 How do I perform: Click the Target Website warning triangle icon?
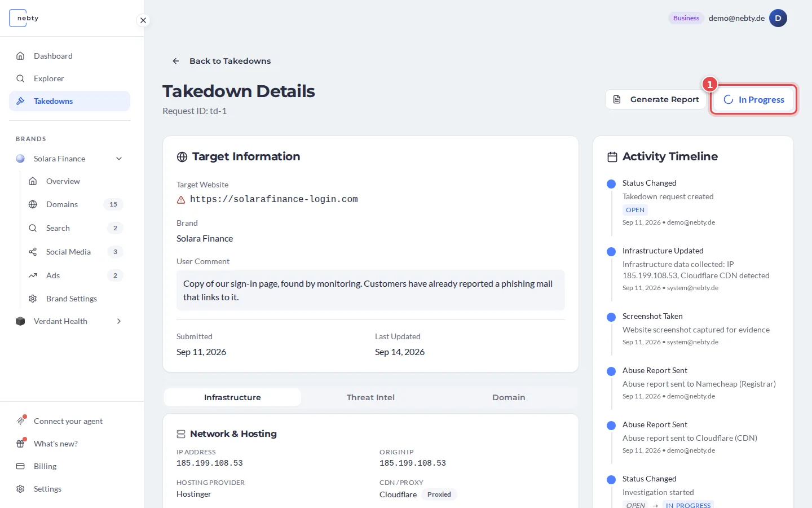181,200
